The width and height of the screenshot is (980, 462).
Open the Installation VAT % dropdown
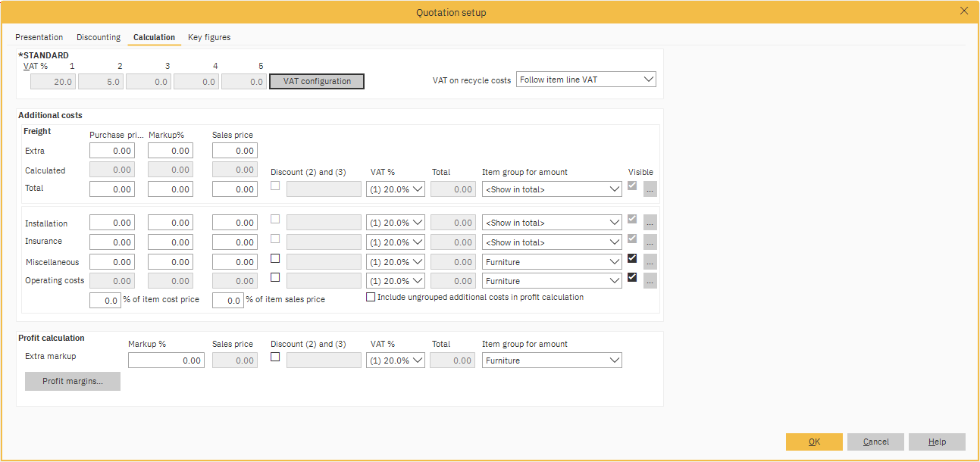point(395,223)
